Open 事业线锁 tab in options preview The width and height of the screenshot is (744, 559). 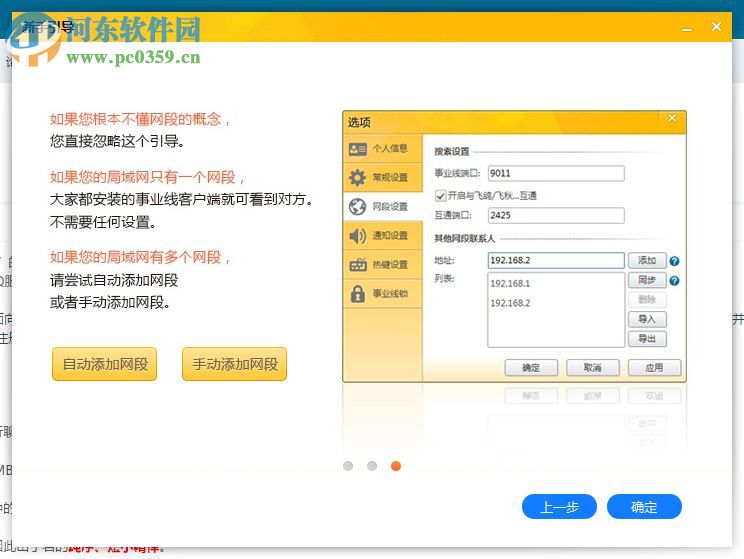(x=382, y=293)
